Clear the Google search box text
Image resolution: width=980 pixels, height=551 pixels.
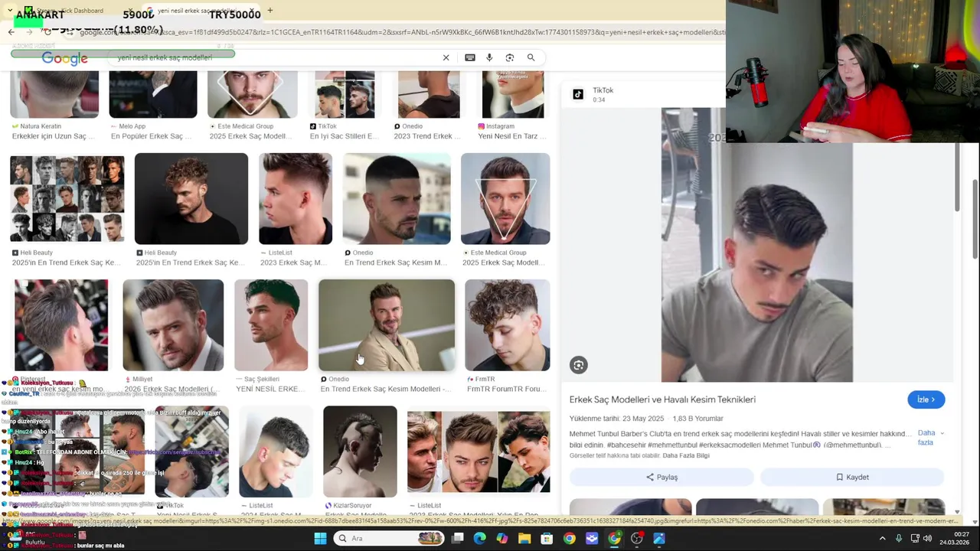(446, 57)
